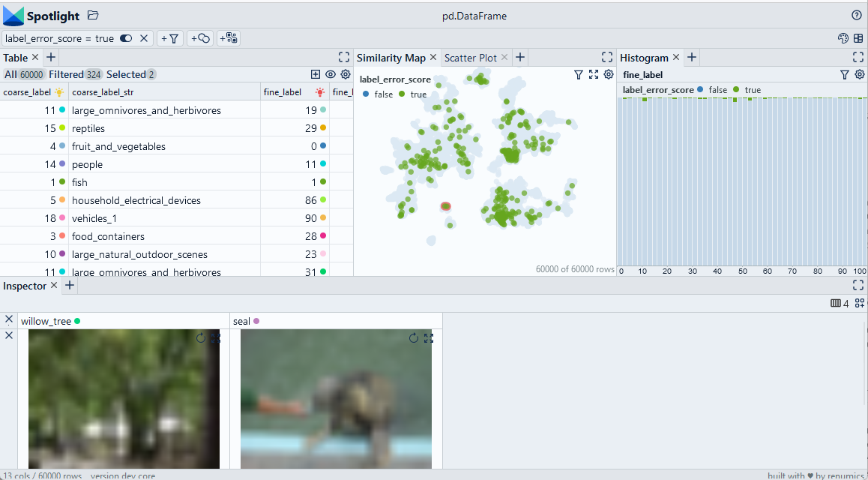Image resolution: width=868 pixels, height=480 pixels.
Task: Open Table settings gear
Action: tap(346, 74)
